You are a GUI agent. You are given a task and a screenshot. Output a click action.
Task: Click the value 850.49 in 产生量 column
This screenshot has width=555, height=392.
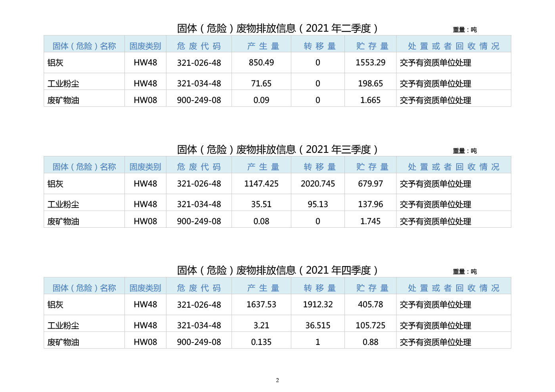pyautogui.click(x=261, y=63)
